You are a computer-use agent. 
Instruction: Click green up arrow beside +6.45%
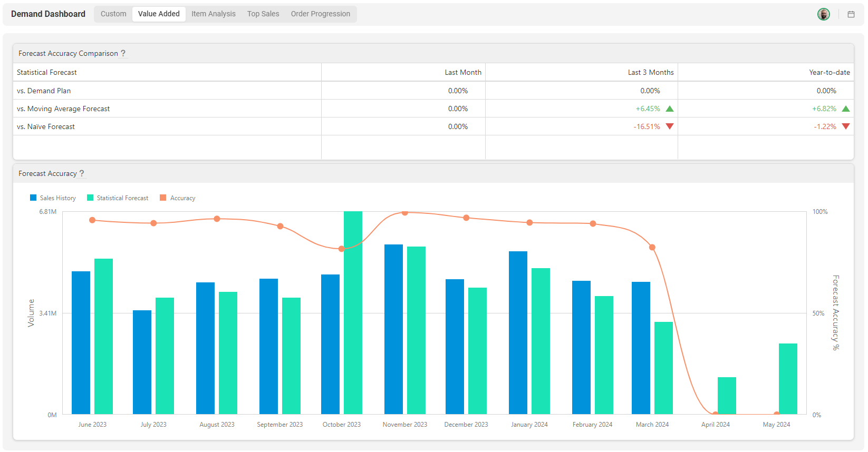pos(670,109)
